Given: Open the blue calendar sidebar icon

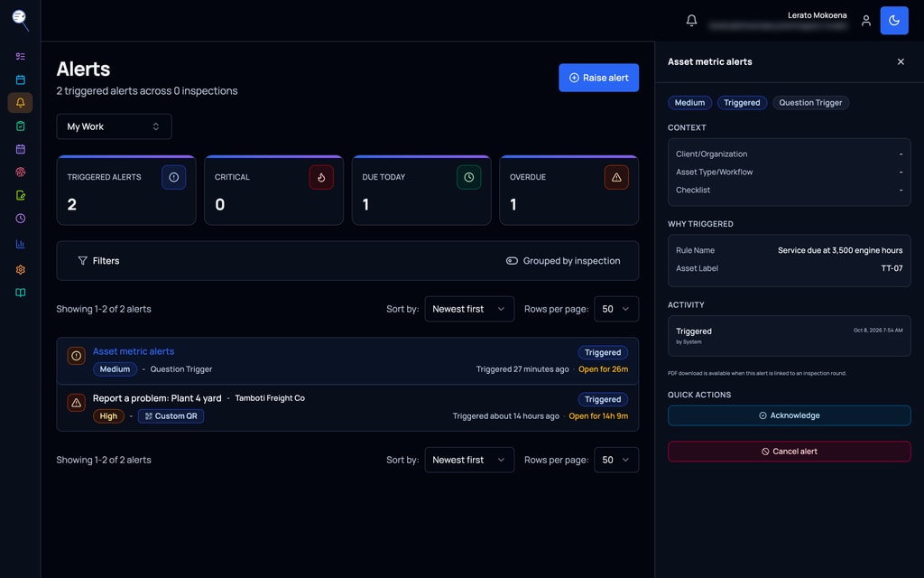Looking at the screenshot, I should pyautogui.click(x=21, y=79).
